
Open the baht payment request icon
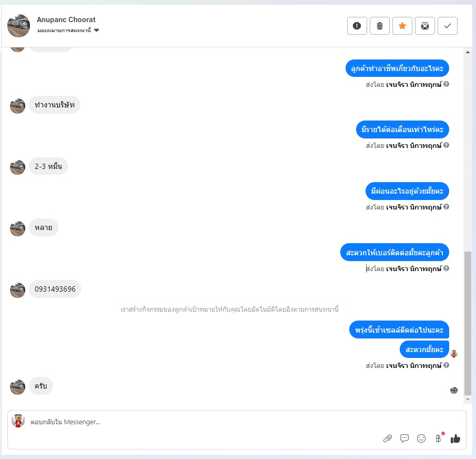click(438, 438)
